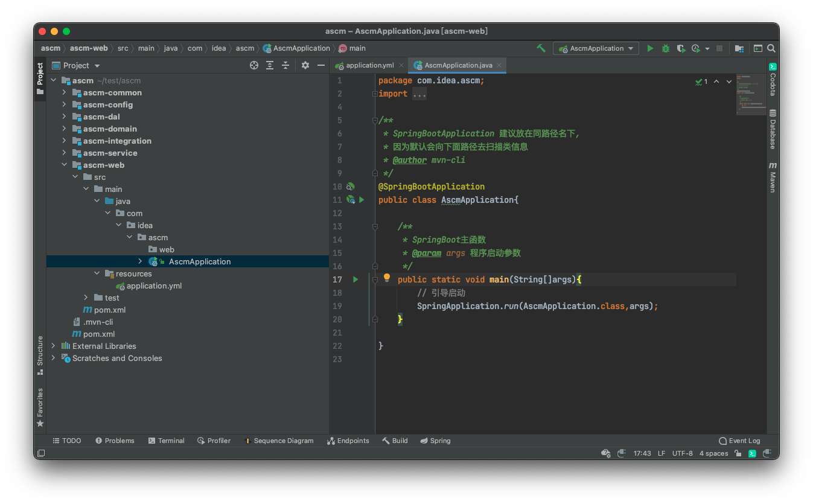Viewport: 813px width, 504px height.
Task: Click the 17:43 caret position indicator
Action: (642, 453)
